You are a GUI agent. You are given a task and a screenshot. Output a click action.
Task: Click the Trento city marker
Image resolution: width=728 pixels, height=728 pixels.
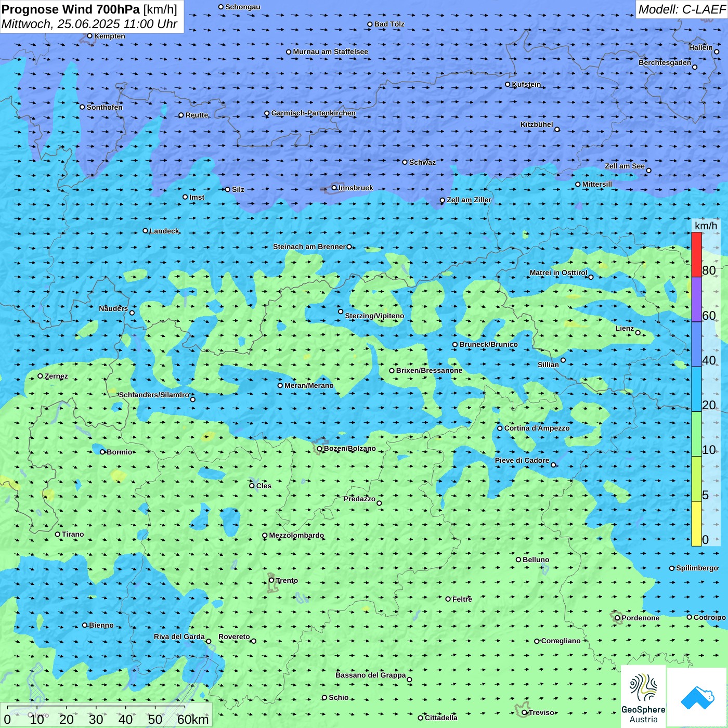271,580
